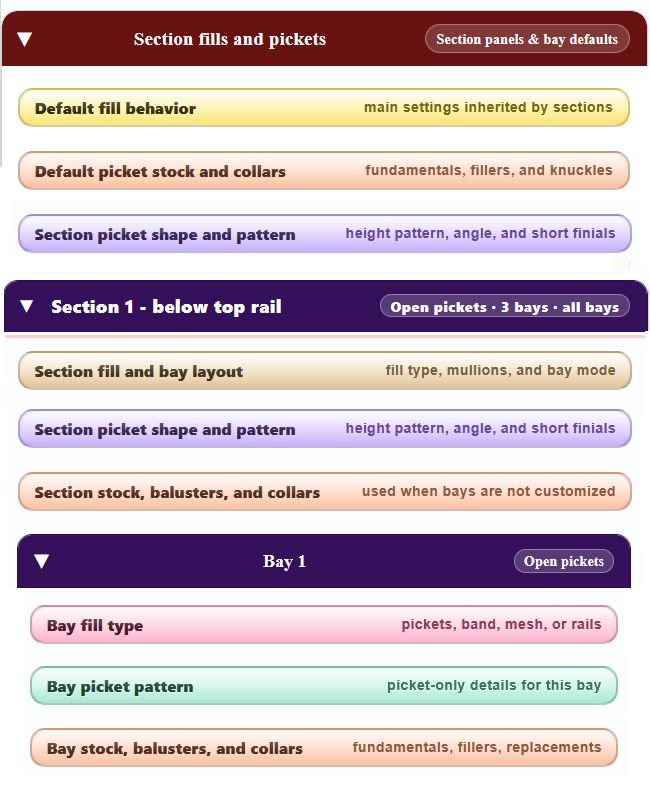Click Section panels & bay defaults badge

527,39
